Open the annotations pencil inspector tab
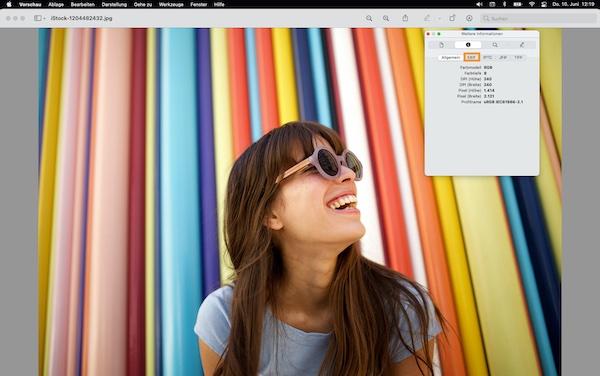This screenshot has height=376, width=600. [x=522, y=45]
